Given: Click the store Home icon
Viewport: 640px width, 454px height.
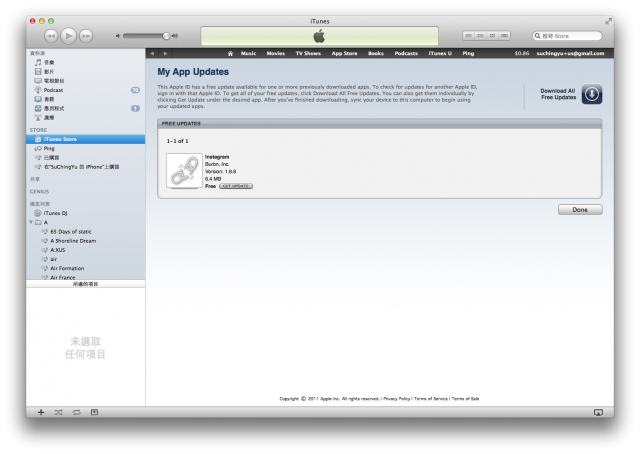Looking at the screenshot, I should 230,53.
